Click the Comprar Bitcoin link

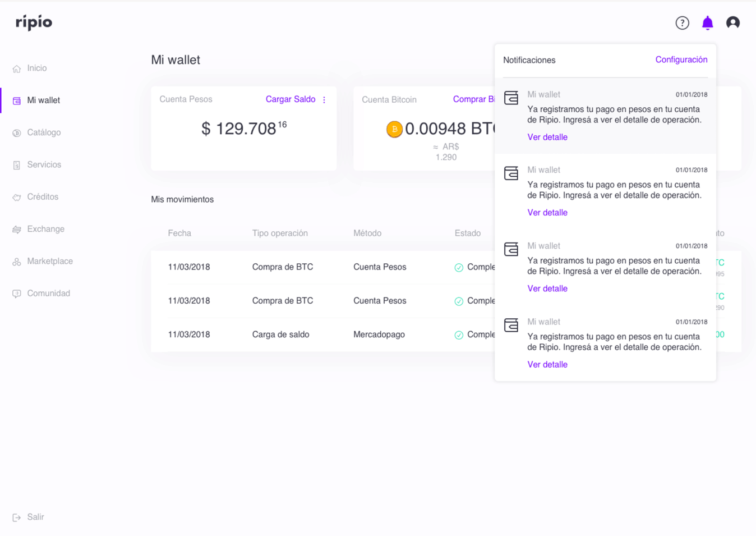point(474,99)
